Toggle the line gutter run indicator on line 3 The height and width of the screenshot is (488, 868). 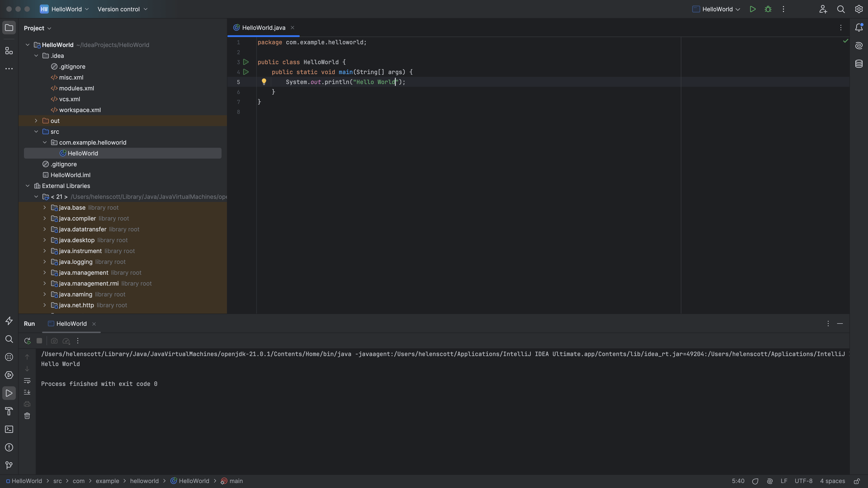pos(246,62)
